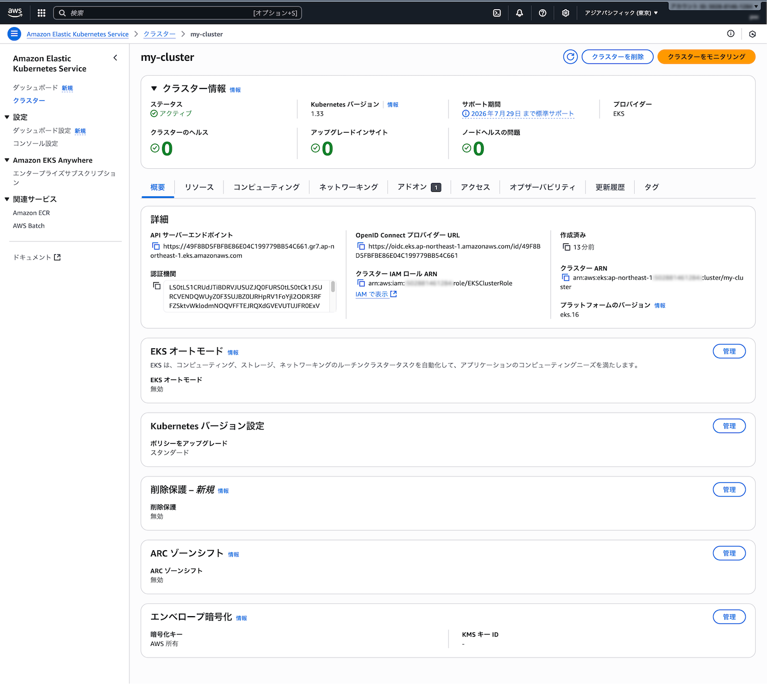Collapse the 関連サービス sidebar group
The image size is (767, 700).
7,199
